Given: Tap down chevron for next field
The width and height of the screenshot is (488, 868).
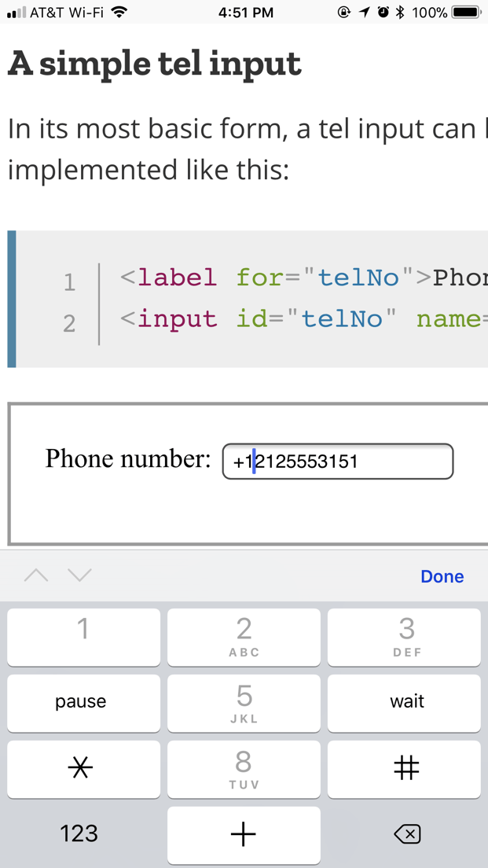Looking at the screenshot, I should tap(78, 576).
